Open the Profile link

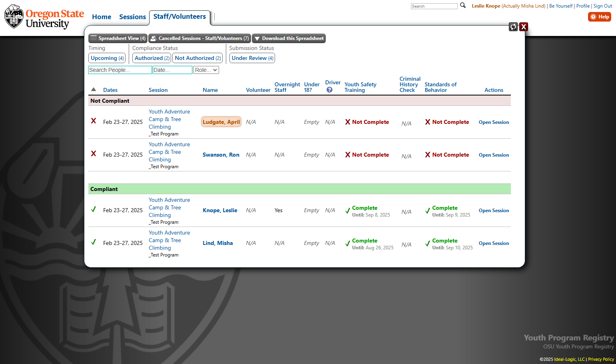click(583, 6)
